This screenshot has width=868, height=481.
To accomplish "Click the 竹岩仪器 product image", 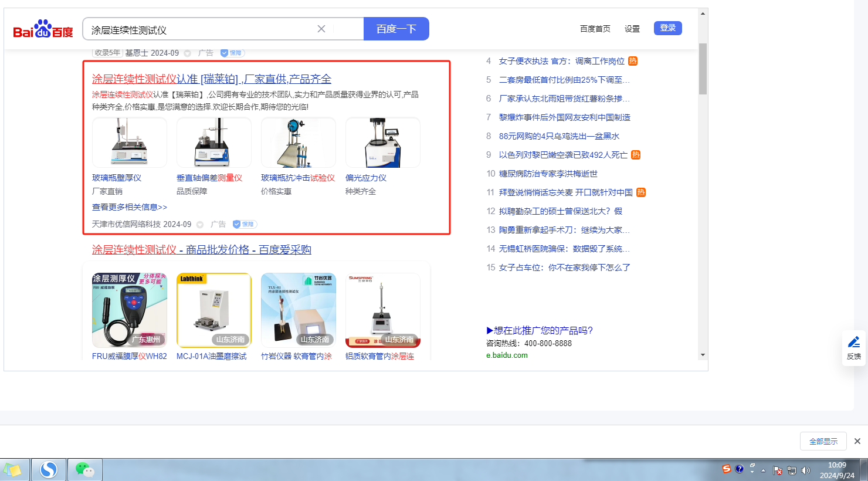I will pos(299,310).
